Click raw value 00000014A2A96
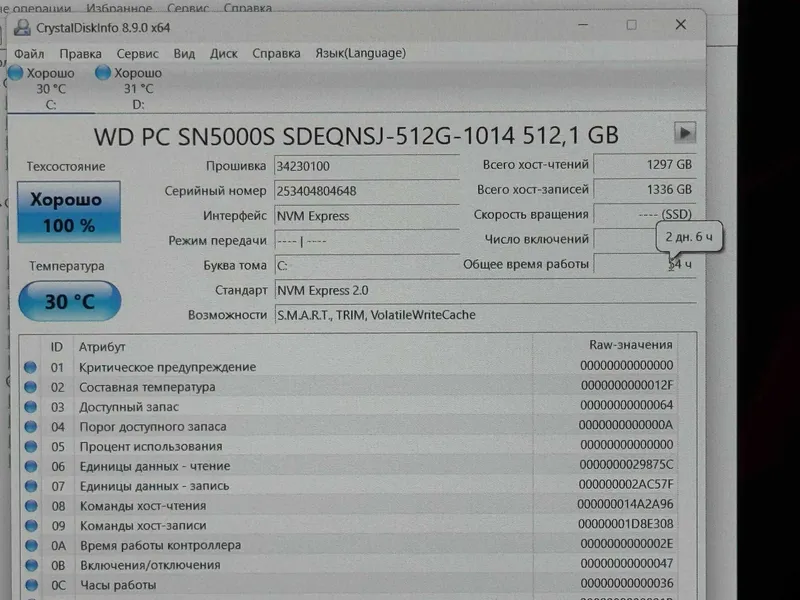 pyautogui.click(x=625, y=505)
